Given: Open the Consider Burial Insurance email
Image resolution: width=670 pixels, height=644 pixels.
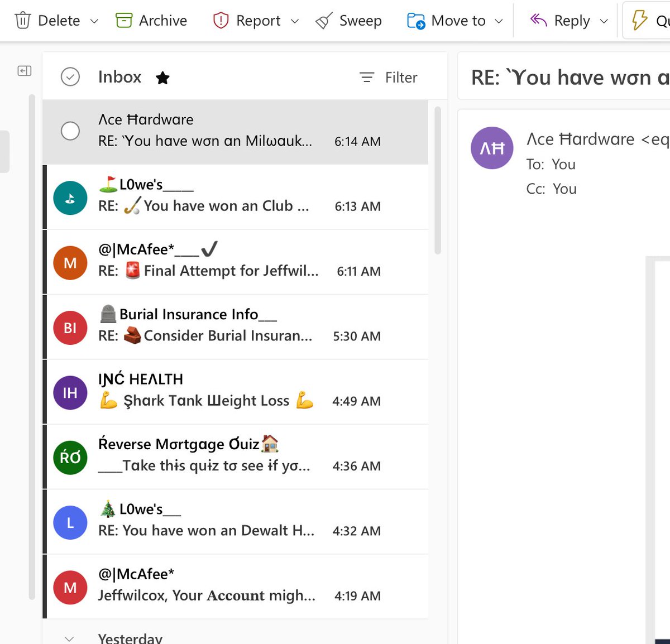Looking at the screenshot, I should point(236,326).
